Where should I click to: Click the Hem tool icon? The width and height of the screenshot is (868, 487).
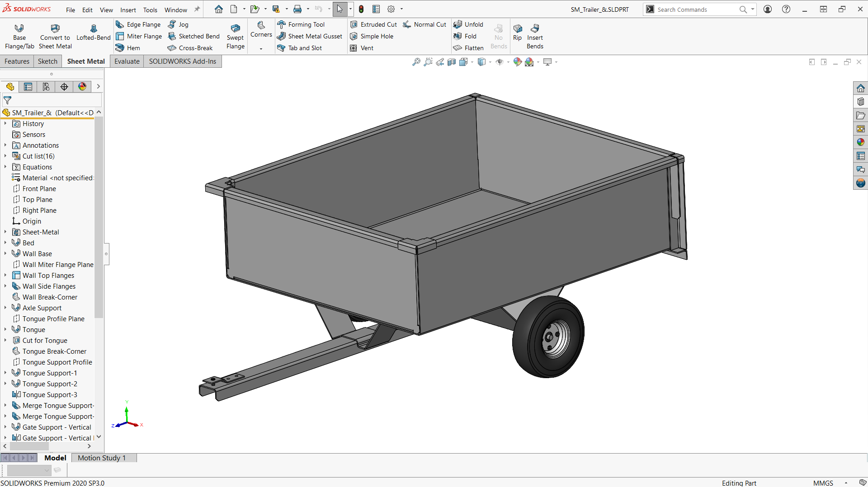(x=120, y=48)
